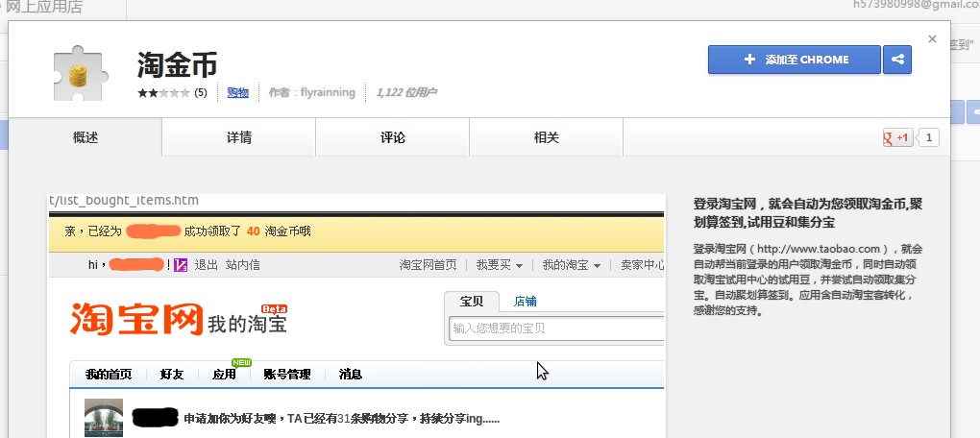The width and height of the screenshot is (980, 438).
Task: Open the 购物 category link
Action: tap(237, 93)
